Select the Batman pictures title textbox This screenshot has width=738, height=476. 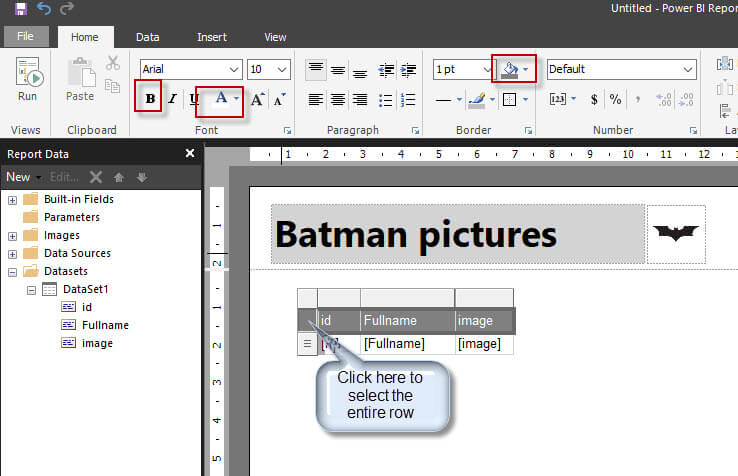[x=458, y=234]
